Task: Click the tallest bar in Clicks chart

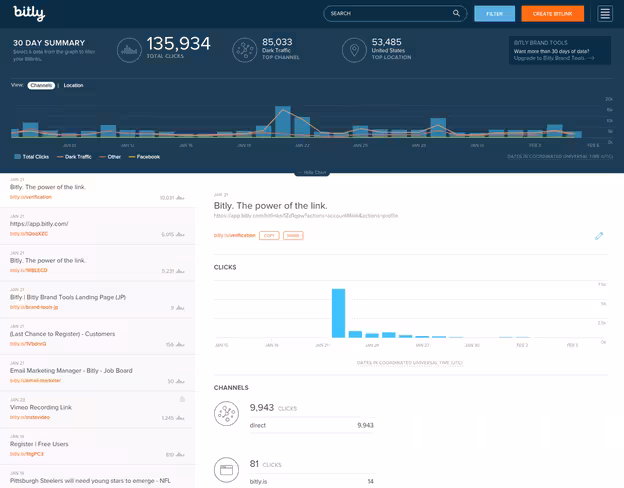Action: [x=338, y=313]
